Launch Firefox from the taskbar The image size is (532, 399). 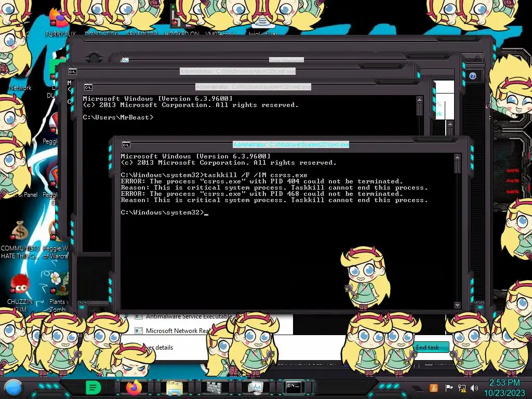click(134, 388)
